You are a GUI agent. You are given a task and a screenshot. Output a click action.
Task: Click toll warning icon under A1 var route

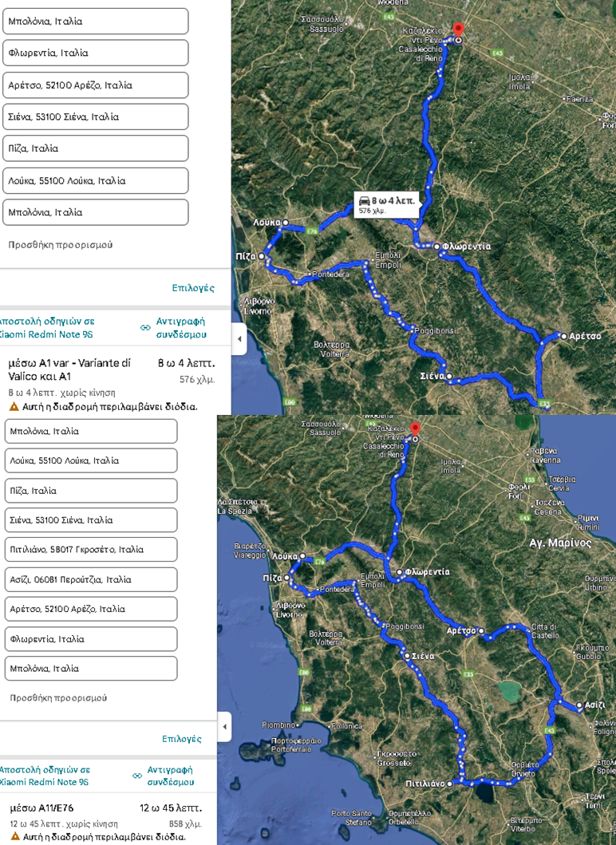(14, 406)
